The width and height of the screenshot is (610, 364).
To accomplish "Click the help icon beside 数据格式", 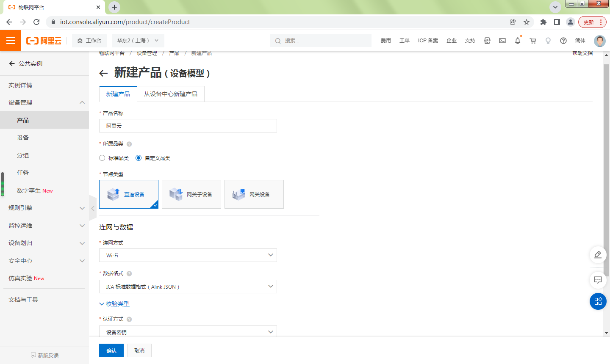I will pos(129,273).
